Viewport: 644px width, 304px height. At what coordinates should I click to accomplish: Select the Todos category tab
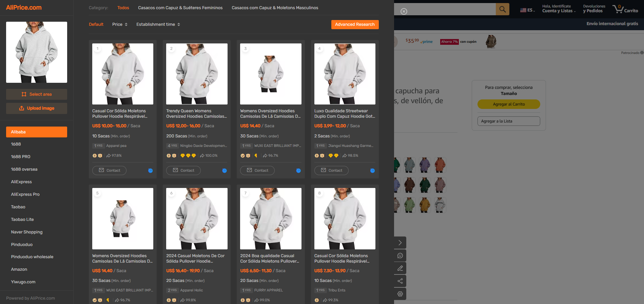click(x=123, y=8)
